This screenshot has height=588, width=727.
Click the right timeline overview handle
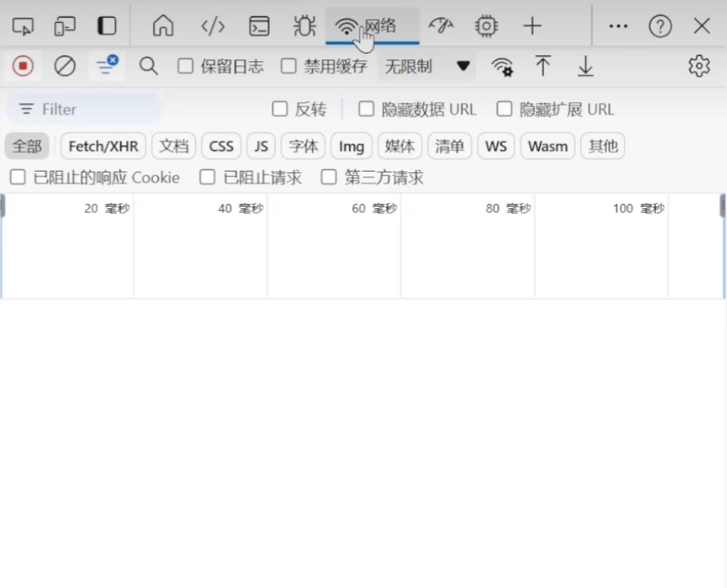(723, 206)
